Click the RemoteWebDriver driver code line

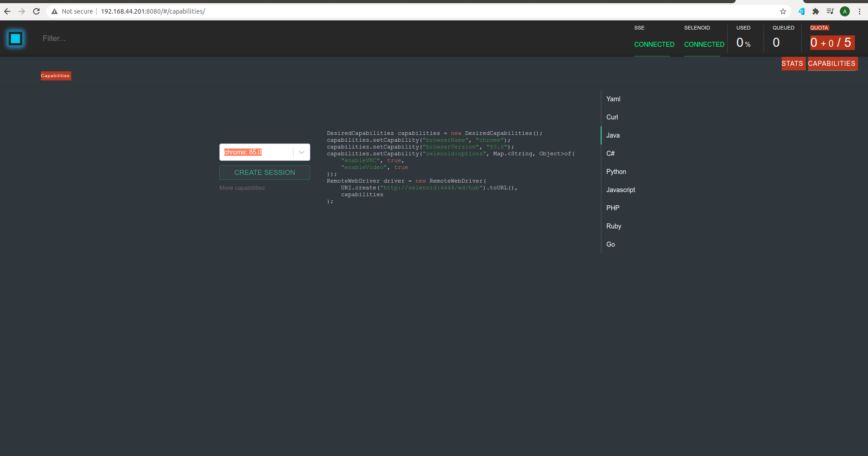(407, 181)
